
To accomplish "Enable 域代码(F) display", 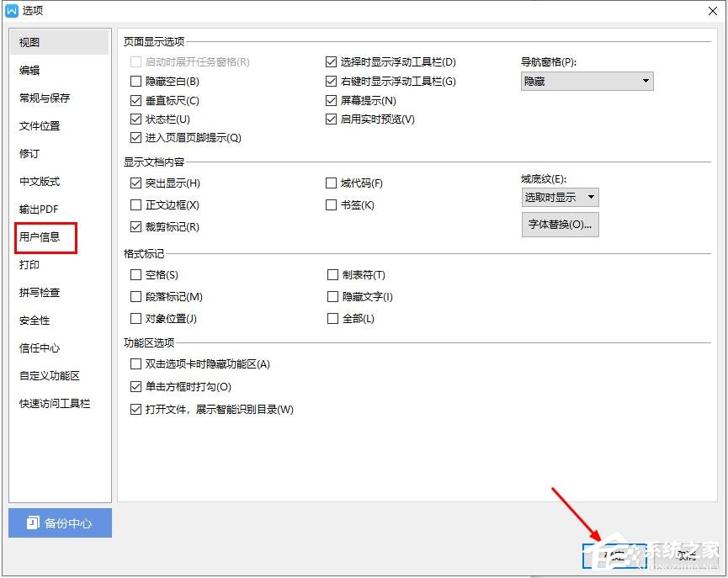I will (x=332, y=183).
